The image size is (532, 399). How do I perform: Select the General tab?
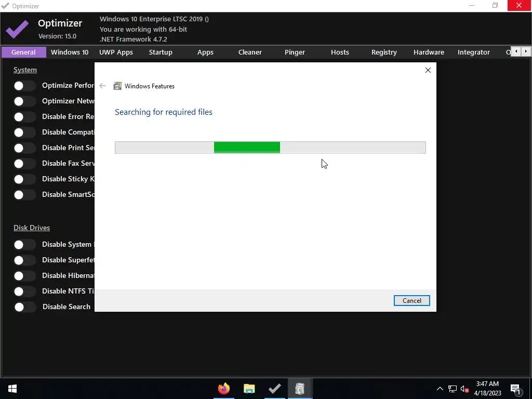point(23,52)
